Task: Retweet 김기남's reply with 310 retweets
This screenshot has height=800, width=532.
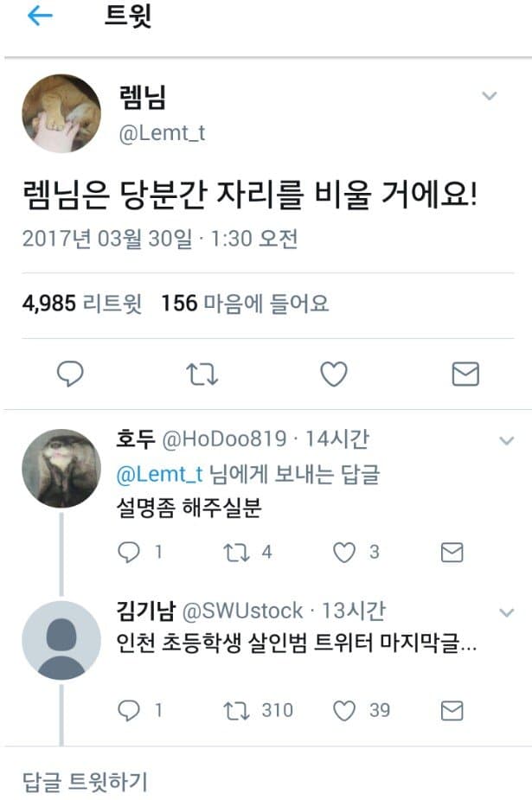Action: 235,710
